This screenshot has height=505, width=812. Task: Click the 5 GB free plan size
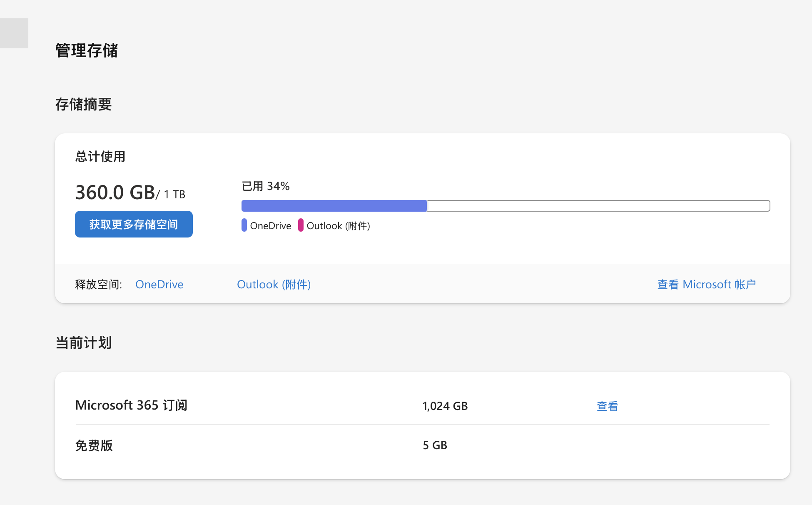click(x=435, y=445)
